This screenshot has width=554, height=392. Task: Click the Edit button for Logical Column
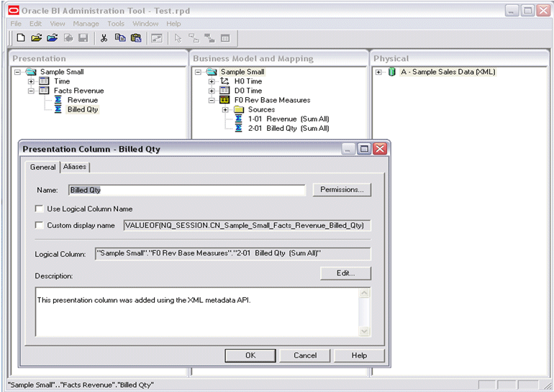tap(345, 273)
